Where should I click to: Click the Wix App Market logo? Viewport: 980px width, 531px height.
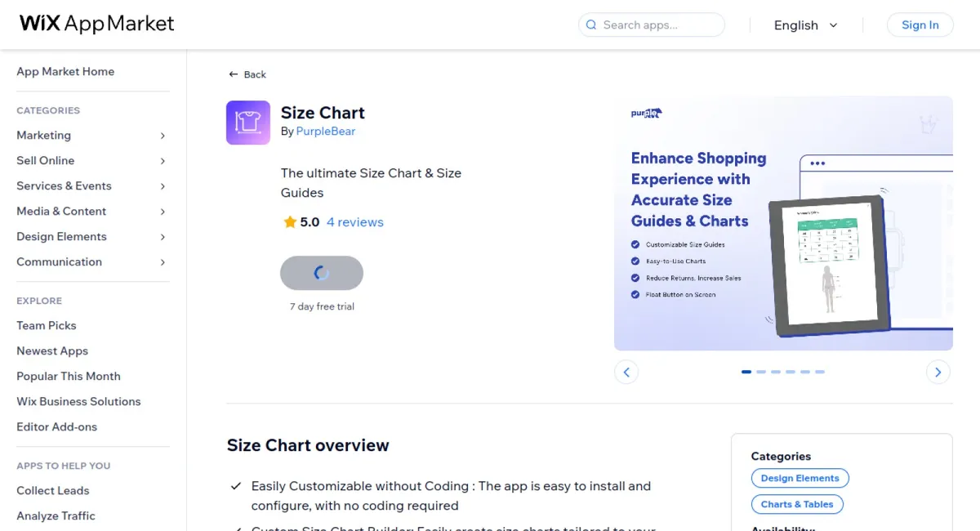pyautogui.click(x=96, y=24)
